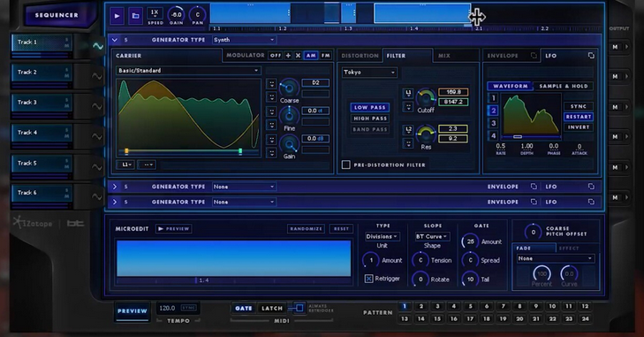Click the gate Spread knob
This screenshot has width=644, height=337.
[x=470, y=260]
